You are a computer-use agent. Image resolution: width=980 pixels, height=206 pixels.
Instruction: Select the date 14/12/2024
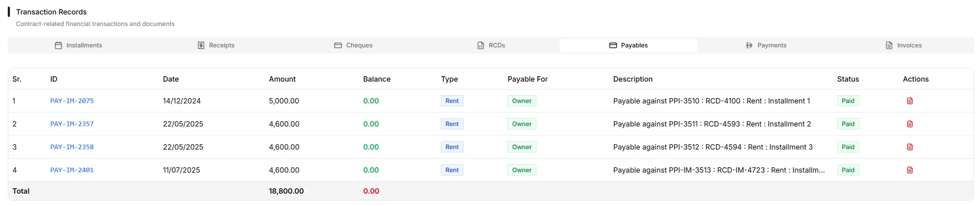182,101
